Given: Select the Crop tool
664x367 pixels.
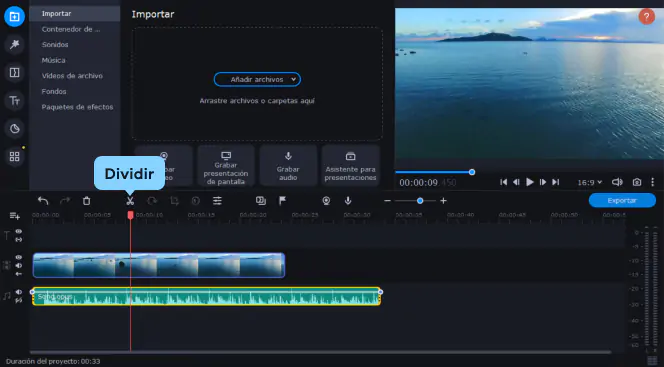Looking at the screenshot, I should point(174,201).
